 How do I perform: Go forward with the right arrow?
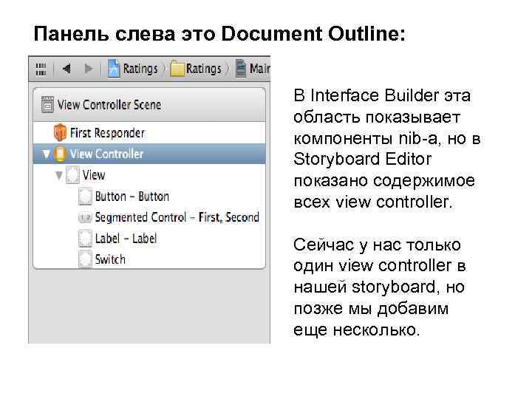click(89, 69)
